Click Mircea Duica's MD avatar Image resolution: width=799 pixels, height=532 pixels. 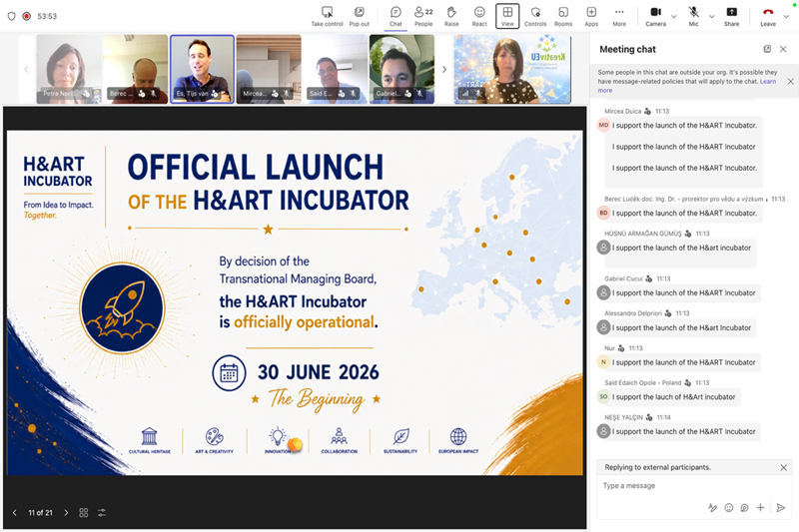(603, 125)
